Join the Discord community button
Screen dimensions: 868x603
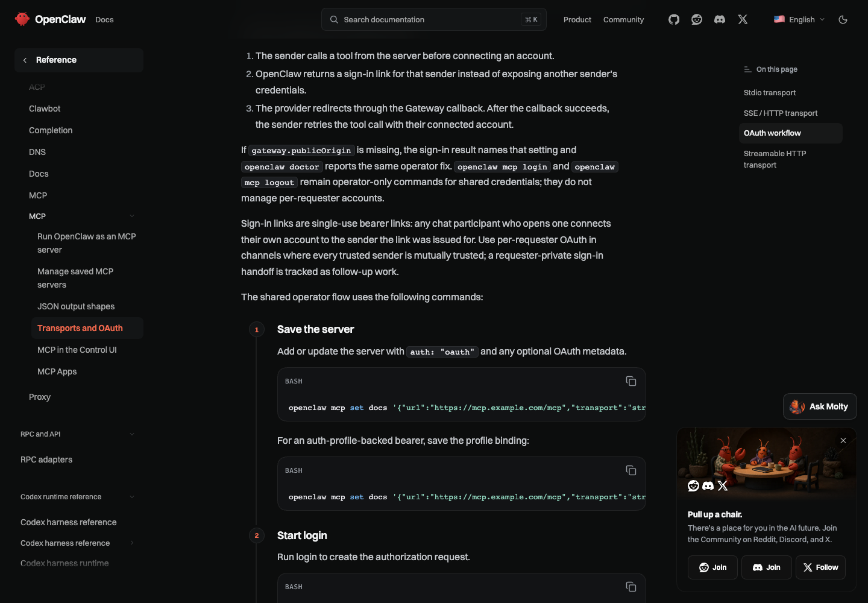[x=766, y=567]
